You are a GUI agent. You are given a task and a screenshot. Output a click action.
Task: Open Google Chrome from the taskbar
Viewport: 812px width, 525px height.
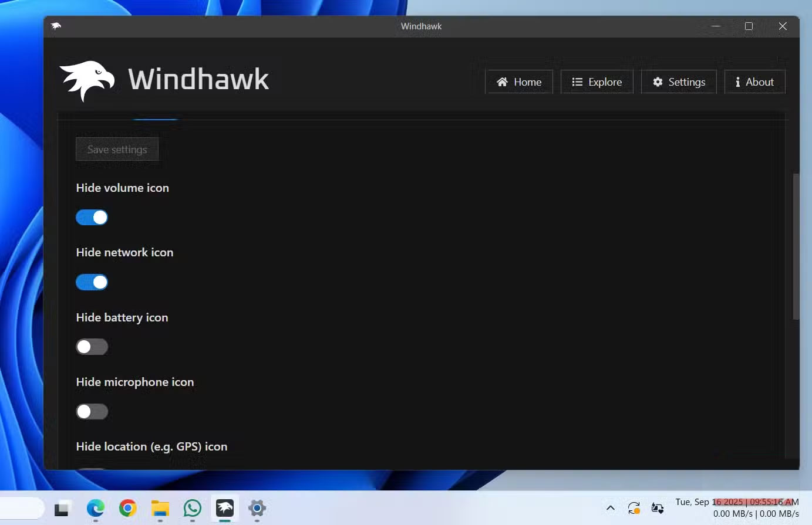pyautogui.click(x=128, y=509)
